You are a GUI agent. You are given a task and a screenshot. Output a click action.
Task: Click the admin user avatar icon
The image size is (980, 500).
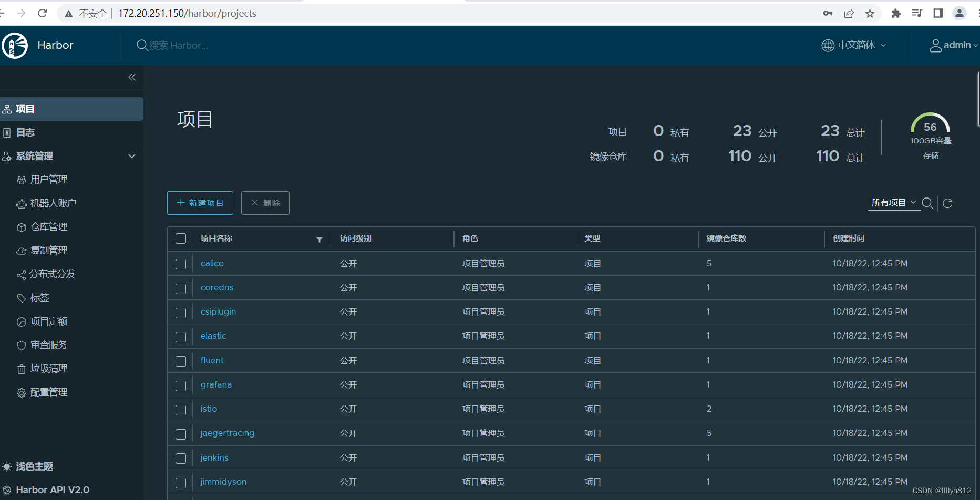(x=935, y=46)
